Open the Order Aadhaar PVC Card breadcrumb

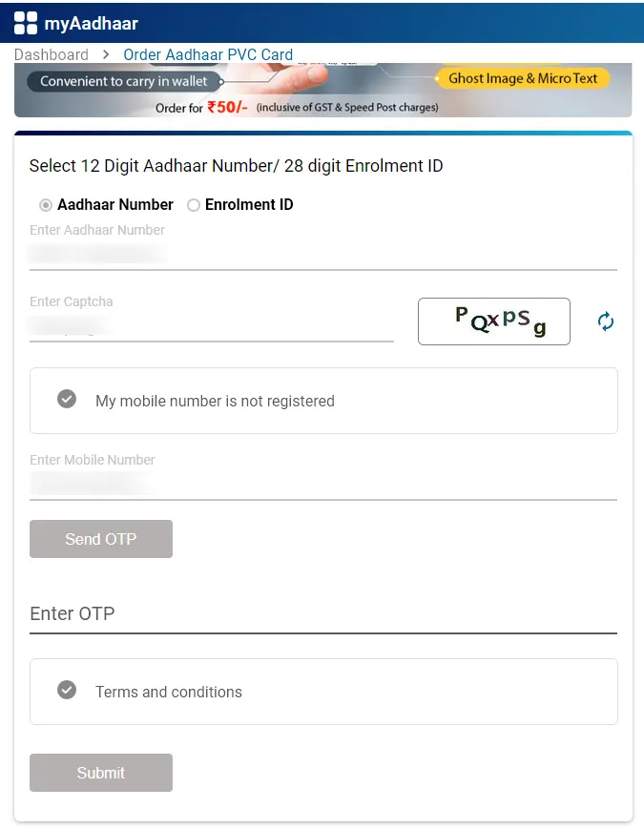click(x=208, y=54)
